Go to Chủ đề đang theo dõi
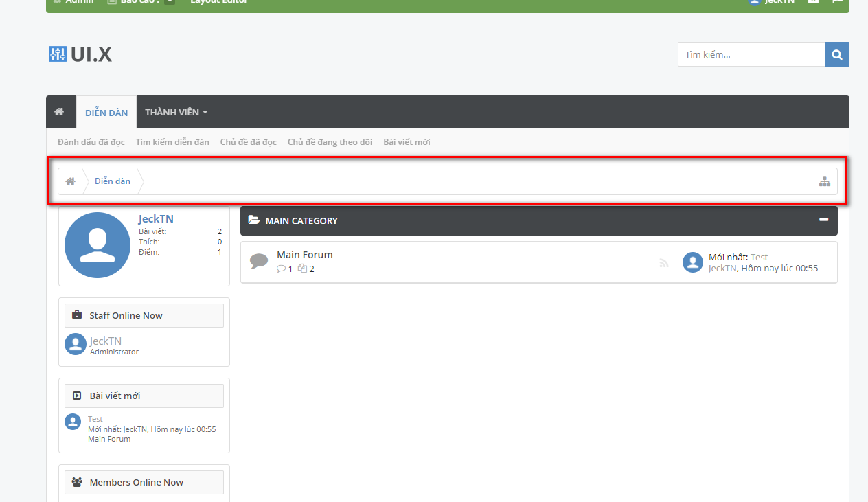 pos(330,141)
